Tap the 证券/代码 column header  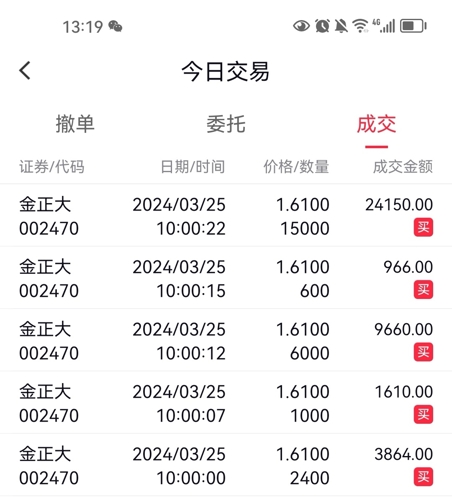[52, 167]
